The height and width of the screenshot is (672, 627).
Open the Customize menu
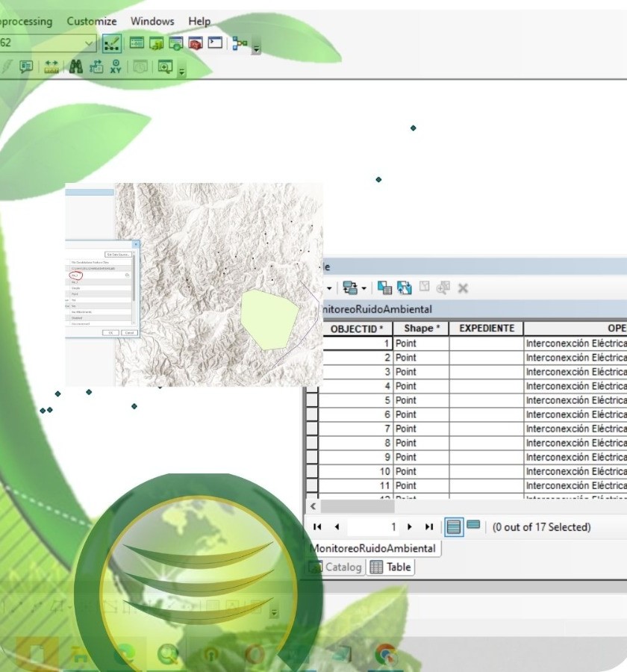tap(92, 21)
